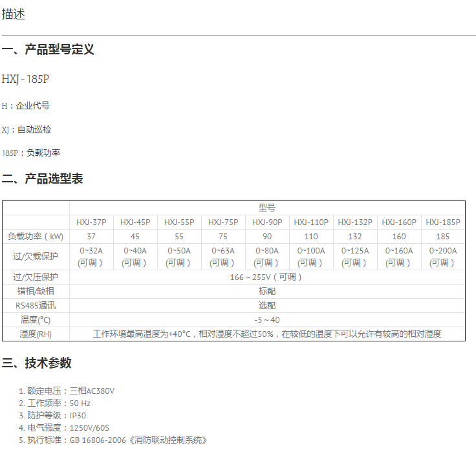
Task: Click the 二、产品选型表 section heading
Action: point(43,179)
